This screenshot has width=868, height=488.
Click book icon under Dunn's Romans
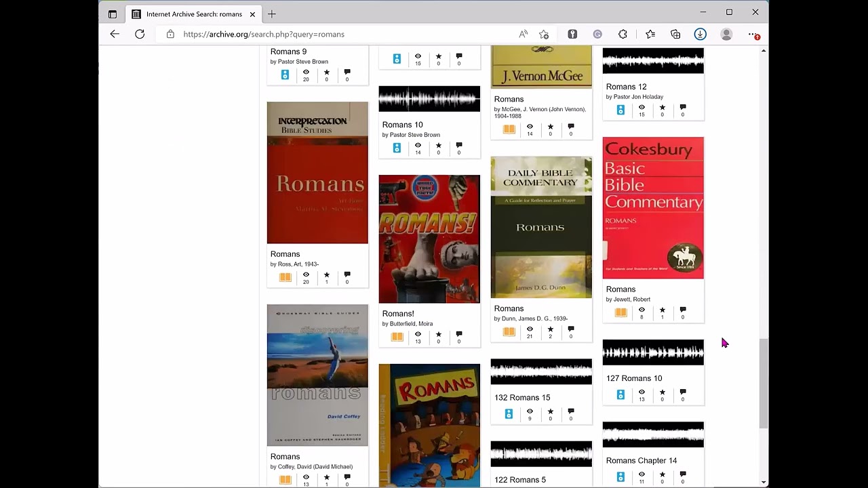click(x=509, y=332)
